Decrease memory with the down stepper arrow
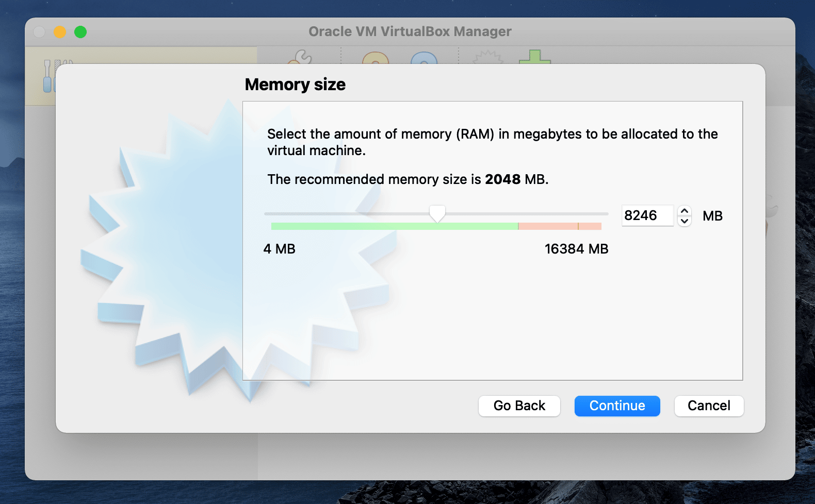The height and width of the screenshot is (504, 815). click(684, 221)
